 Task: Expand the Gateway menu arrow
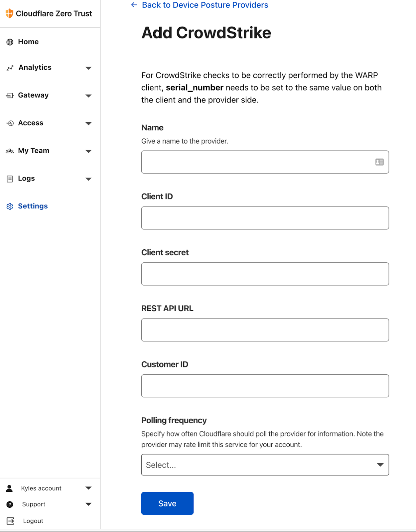(x=88, y=96)
